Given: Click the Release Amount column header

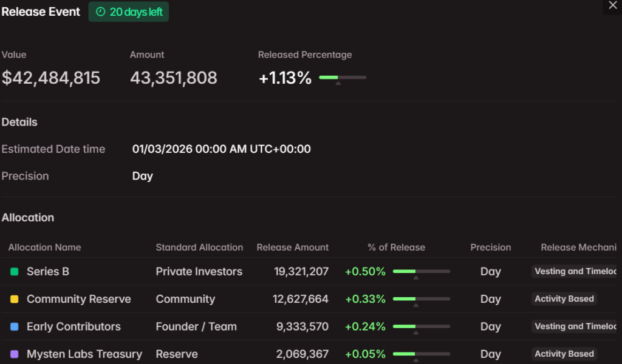Looking at the screenshot, I should pyautogui.click(x=292, y=248).
